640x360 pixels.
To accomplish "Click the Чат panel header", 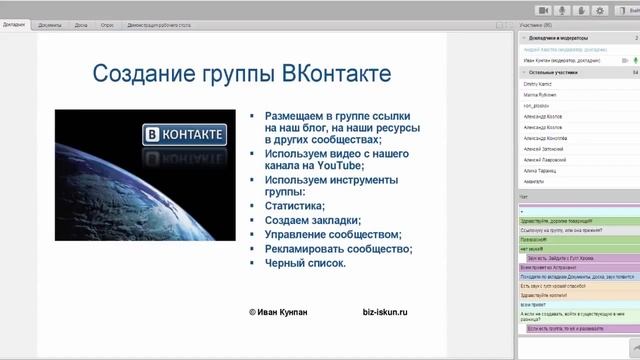I will click(579, 197).
